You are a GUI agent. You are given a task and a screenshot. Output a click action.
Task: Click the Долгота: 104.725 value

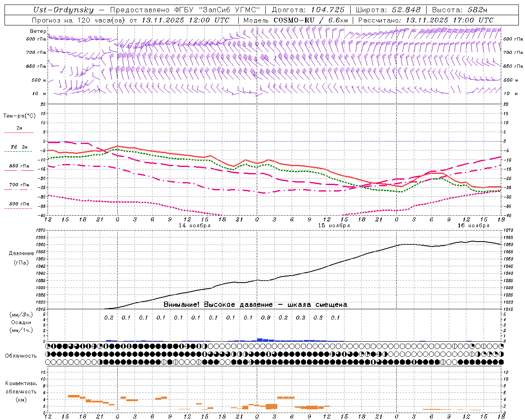[308, 10]
